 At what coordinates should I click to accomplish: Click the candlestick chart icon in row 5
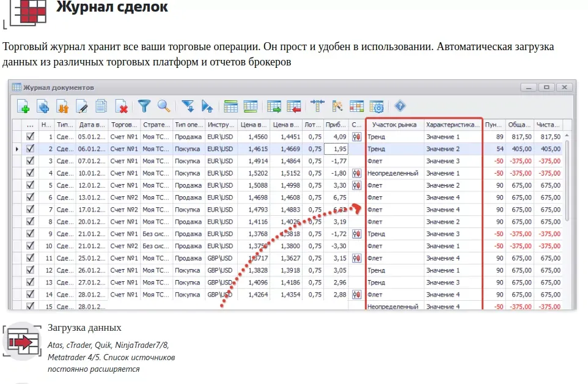[x=356, y=185]
